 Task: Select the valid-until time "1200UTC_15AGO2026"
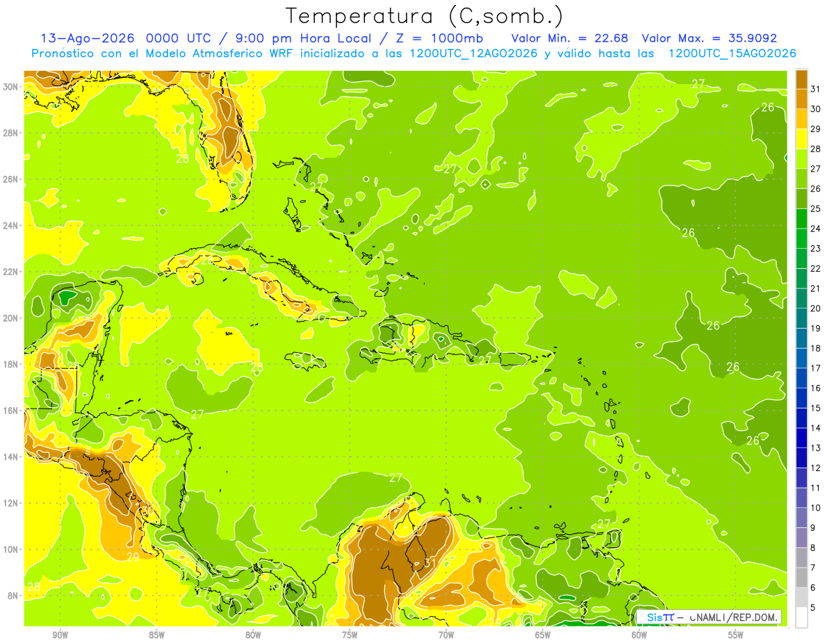[x=732, y=53]
